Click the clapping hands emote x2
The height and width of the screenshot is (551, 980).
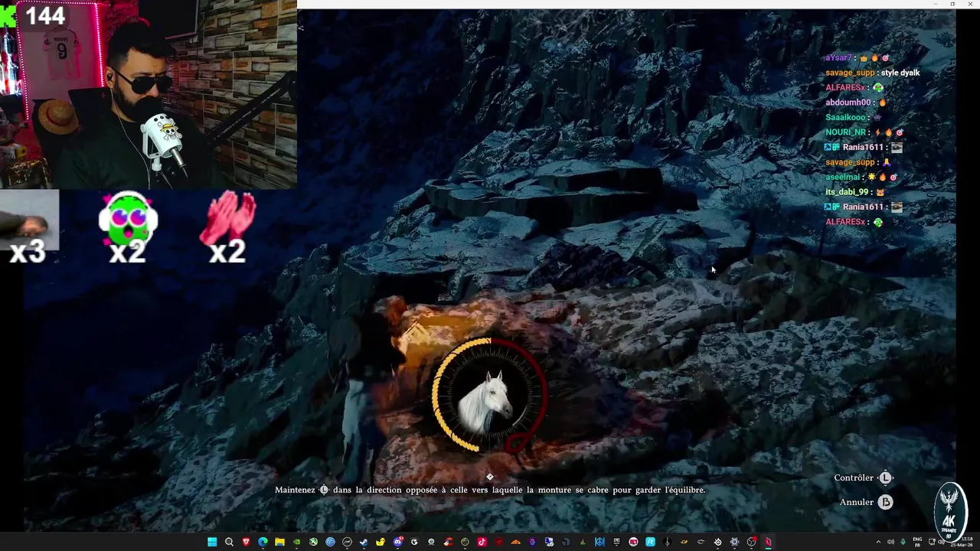(227, 228)
